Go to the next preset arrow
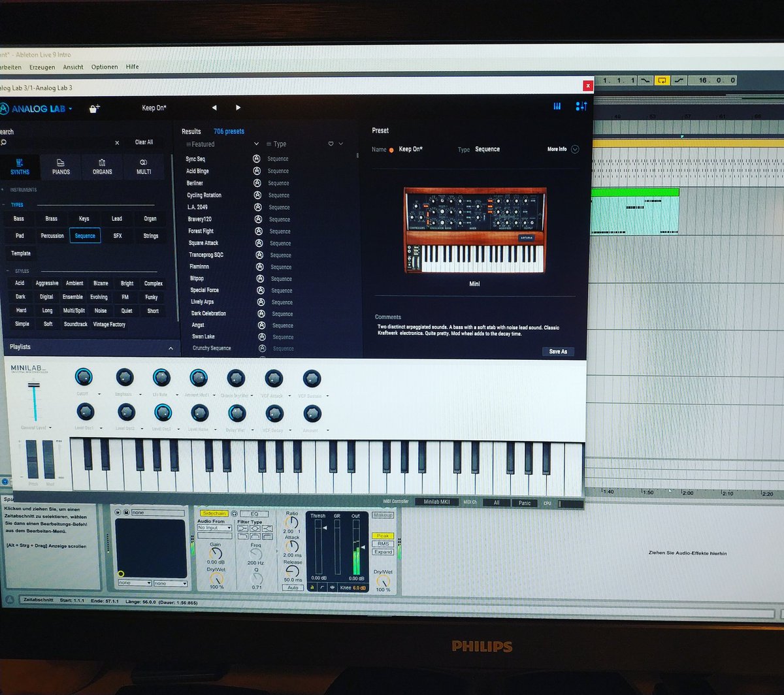The width and height of the screenshot is (784, 695). [x=238, y=108]
